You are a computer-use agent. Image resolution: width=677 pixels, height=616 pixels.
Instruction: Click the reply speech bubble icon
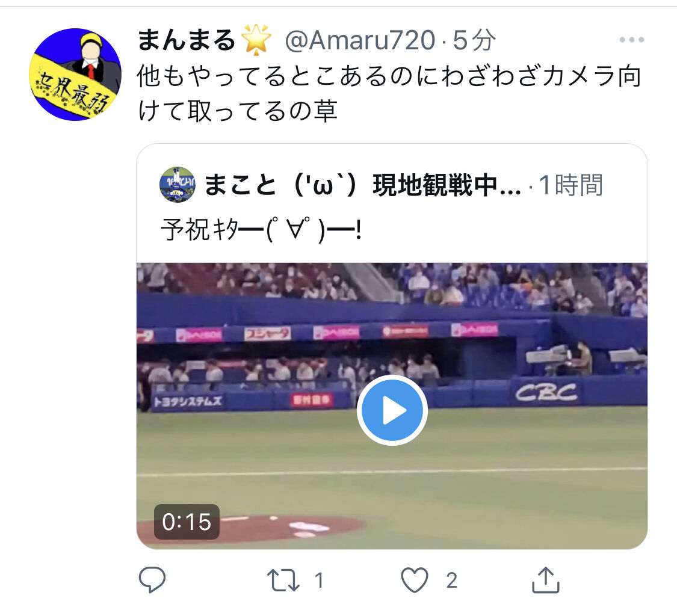(152, 579)
